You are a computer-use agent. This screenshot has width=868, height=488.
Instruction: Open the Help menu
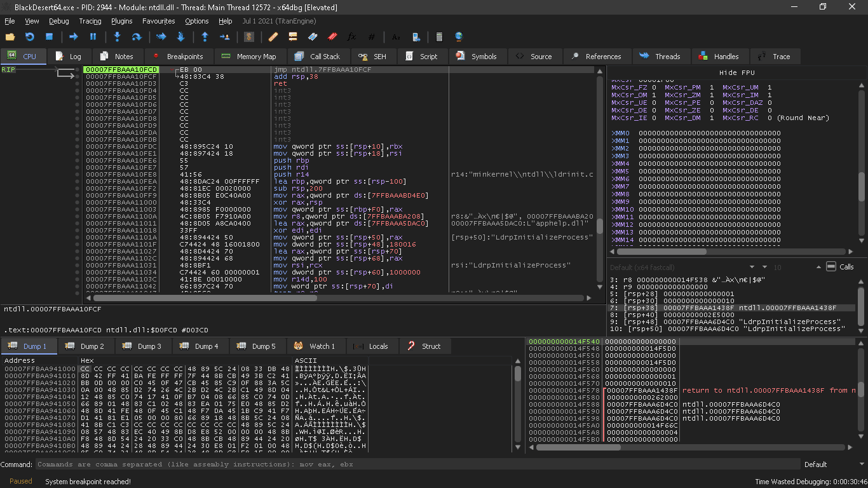pyautogui.click(x=225, y=21)
